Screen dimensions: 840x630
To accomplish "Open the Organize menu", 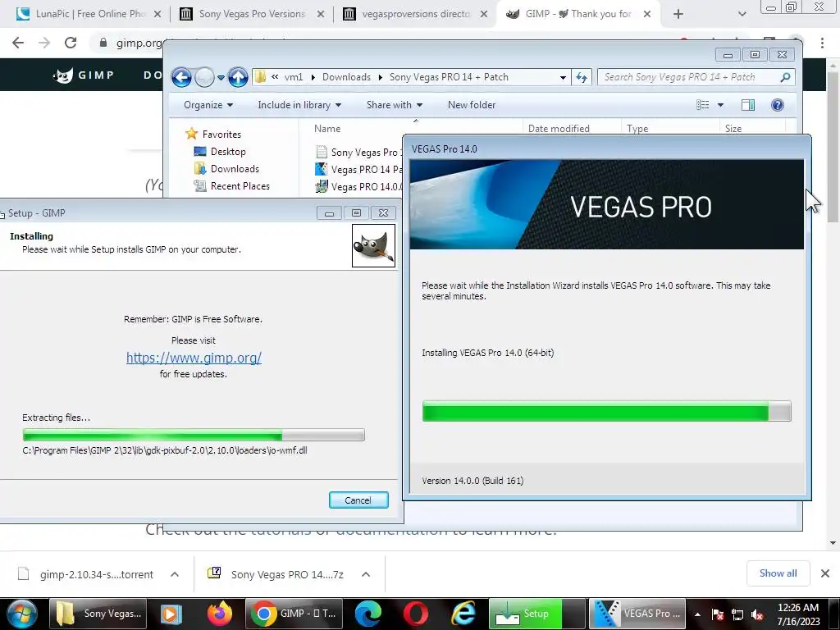I will click(x=208, y=105).
